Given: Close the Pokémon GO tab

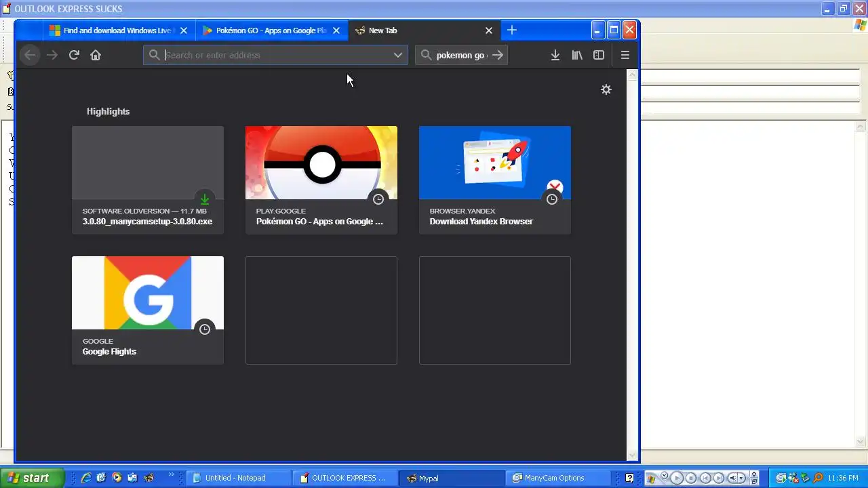Looking at the screenshot, I should [x=336, y=30].
